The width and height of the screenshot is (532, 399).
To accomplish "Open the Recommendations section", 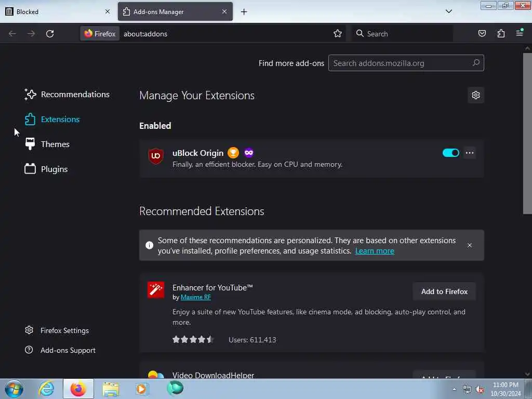I will click(x=67, y=95).
